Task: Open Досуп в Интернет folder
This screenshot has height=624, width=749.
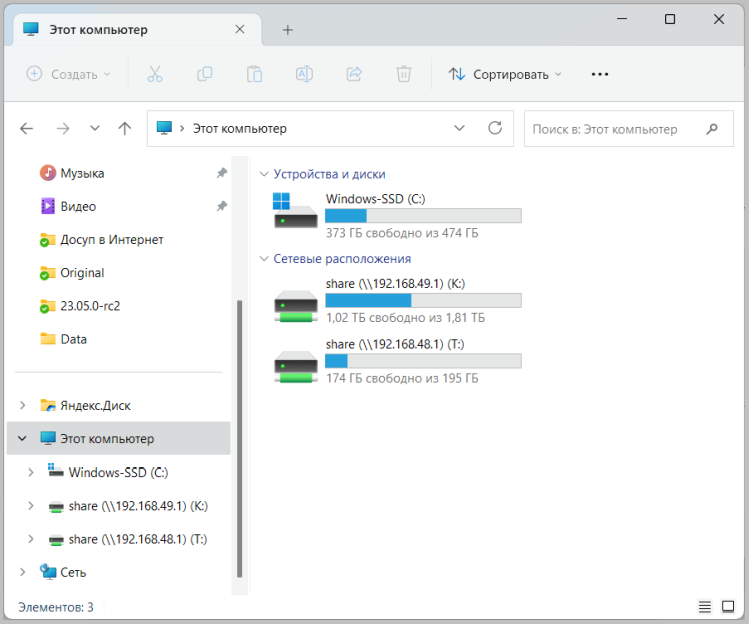Action: [x=111, y=239]
